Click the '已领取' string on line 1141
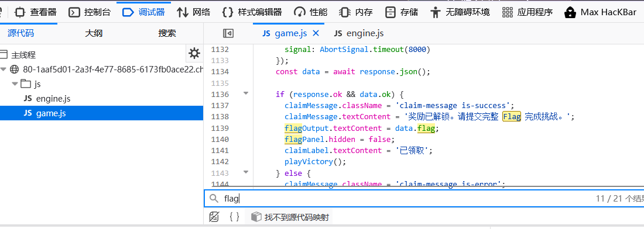This screenshot has height=229, width=644. point(412,150)
